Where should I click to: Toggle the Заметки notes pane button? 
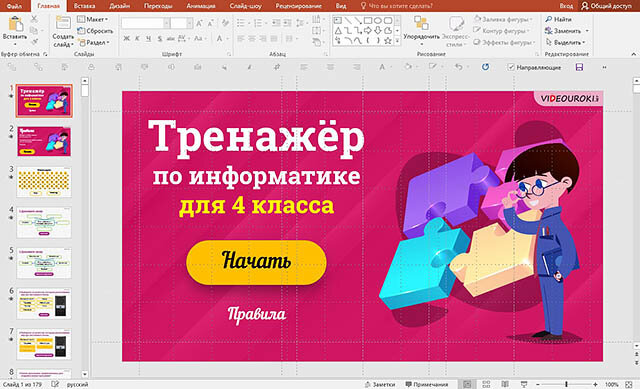pos(380,384)
